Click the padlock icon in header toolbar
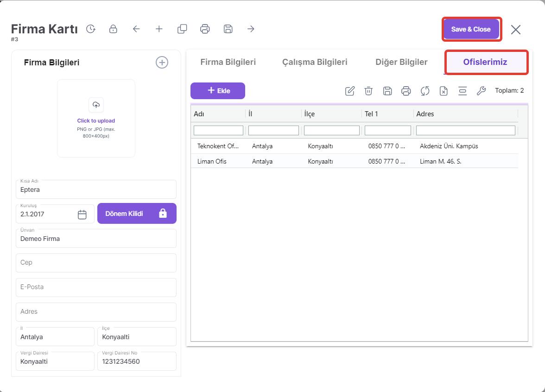The height and width of the screenshot is (392, 545). pyautogui.click(x=113, y=29)
